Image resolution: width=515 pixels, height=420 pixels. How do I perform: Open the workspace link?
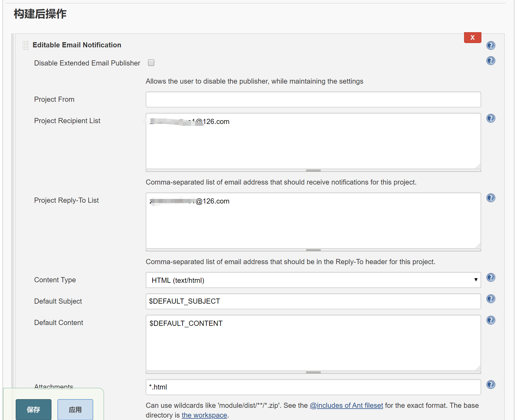[x=204, y=415]
